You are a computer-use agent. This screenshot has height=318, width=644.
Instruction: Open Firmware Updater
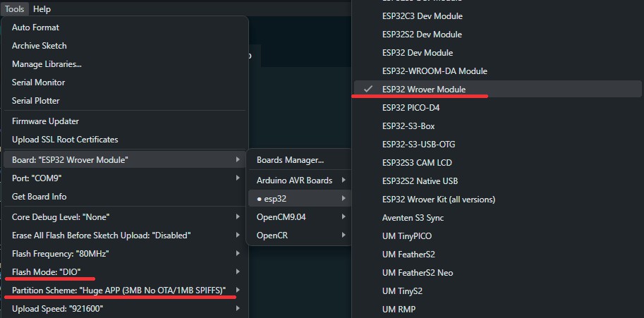[45, 121]
